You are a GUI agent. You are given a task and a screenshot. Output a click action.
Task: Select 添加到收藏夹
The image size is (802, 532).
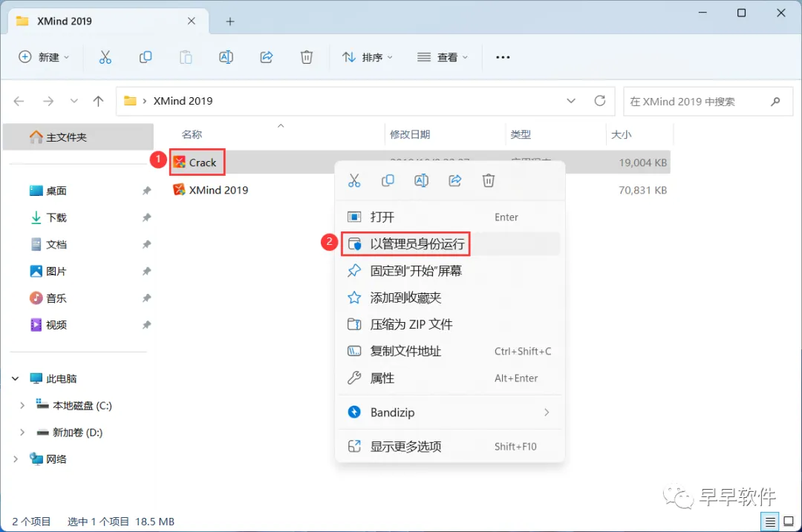450,298
